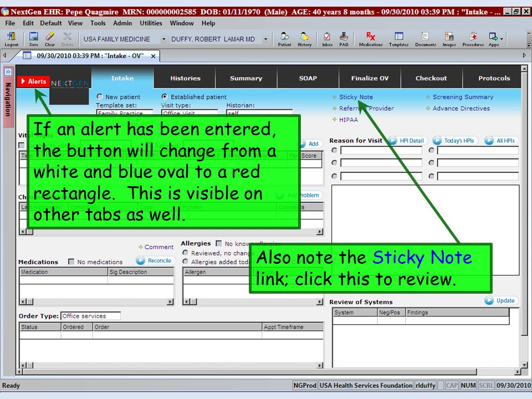This screenshot has height=399, width=532.
Task: Check the vitals Unable to obtain checkbox
Action: click(x=22, y=145)
